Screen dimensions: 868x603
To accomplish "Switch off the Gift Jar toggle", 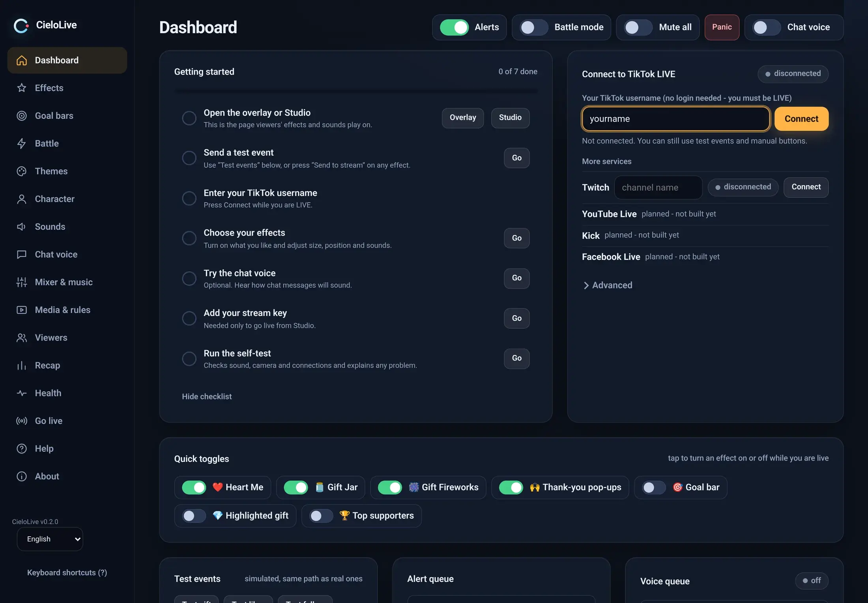I will point(296,487).
